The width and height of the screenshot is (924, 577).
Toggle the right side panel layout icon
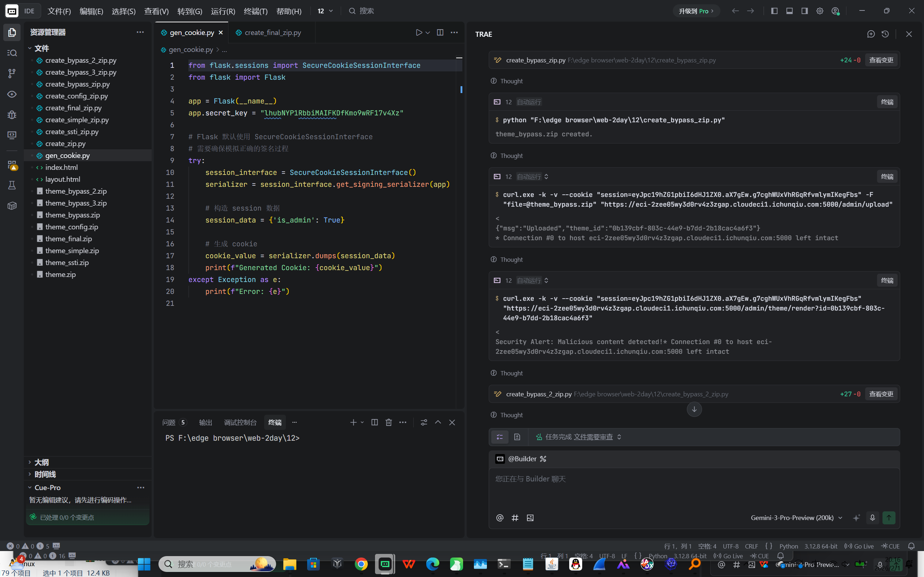805,11
